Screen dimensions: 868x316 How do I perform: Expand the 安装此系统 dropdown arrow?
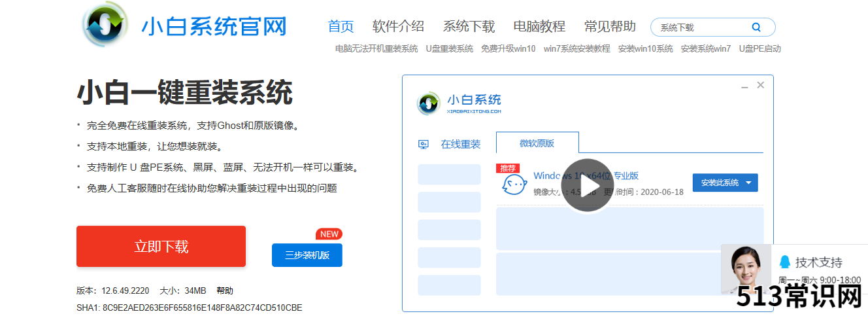tap(748, 183)
